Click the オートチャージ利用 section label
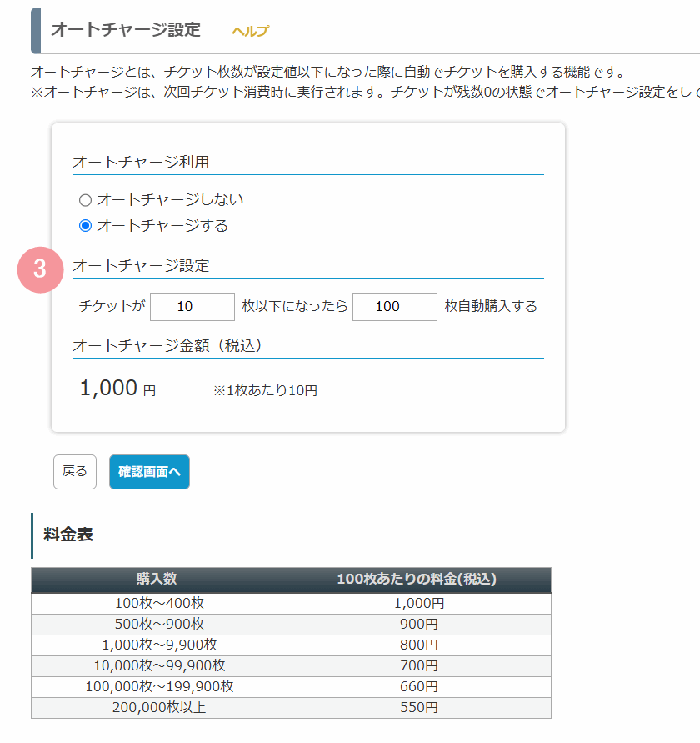700x743 pixels. coord(141,163)
